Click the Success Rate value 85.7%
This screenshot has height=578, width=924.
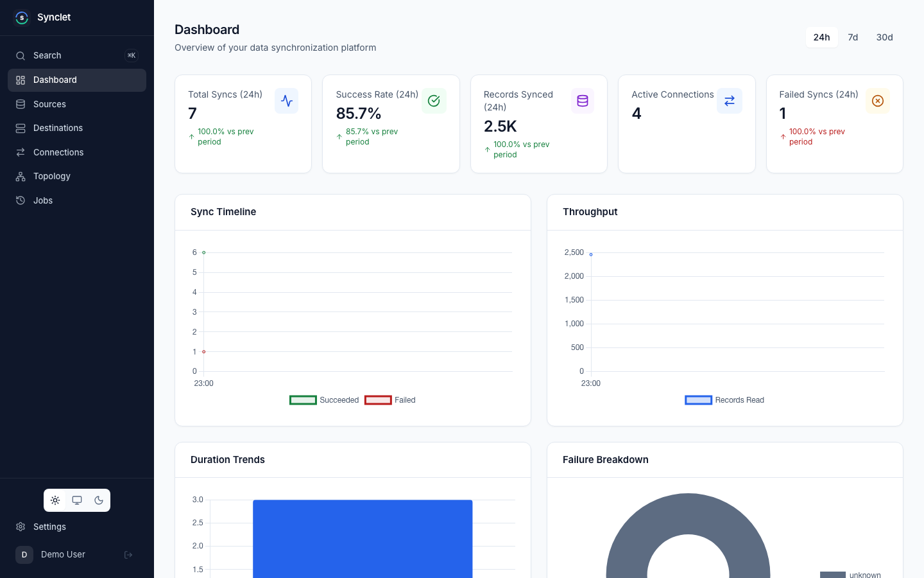[359, 114]
